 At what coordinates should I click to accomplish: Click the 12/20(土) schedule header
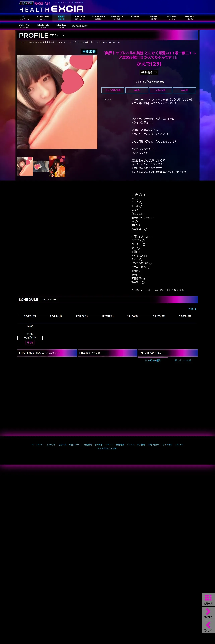30,316
